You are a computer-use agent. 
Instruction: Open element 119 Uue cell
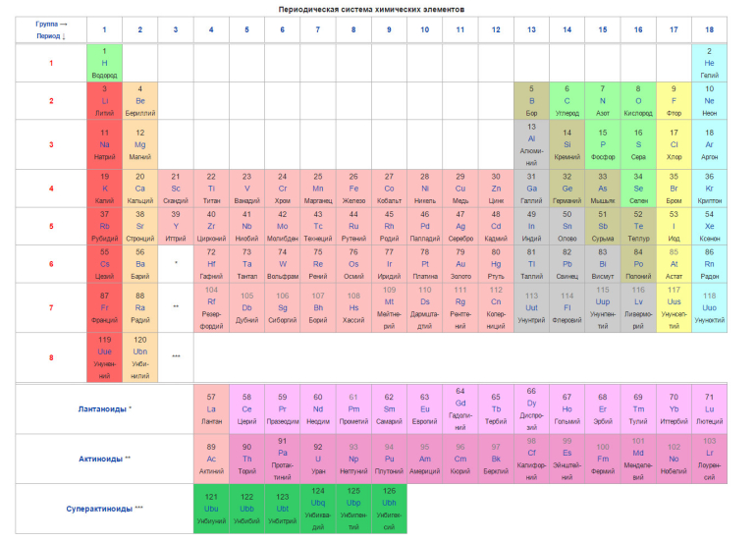pos(105,357)
